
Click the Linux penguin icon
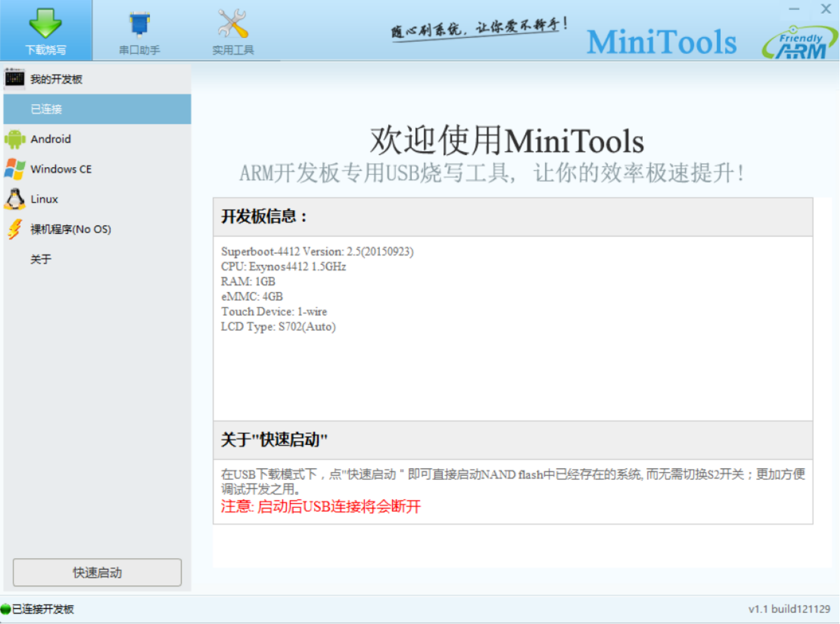click(x=14, y=199)
